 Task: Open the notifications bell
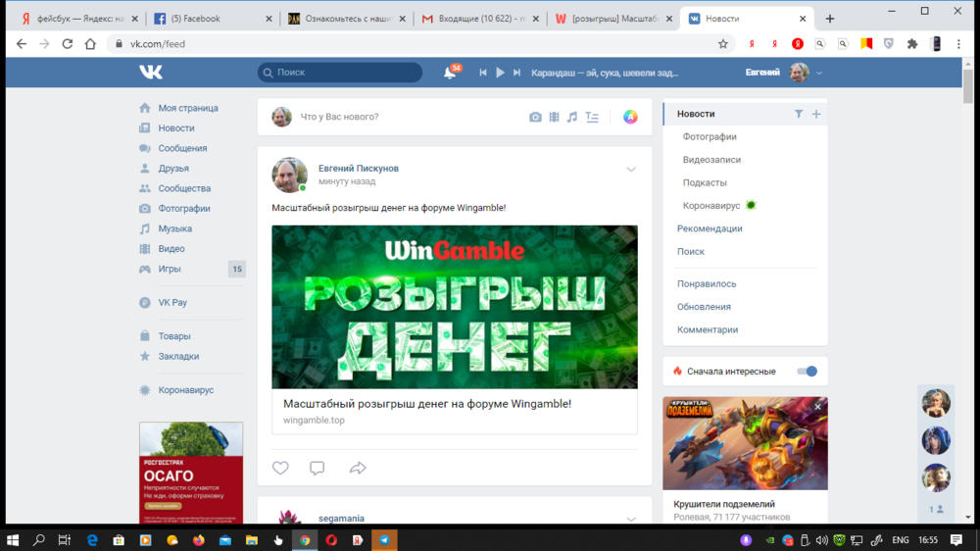tap(450, 73)
